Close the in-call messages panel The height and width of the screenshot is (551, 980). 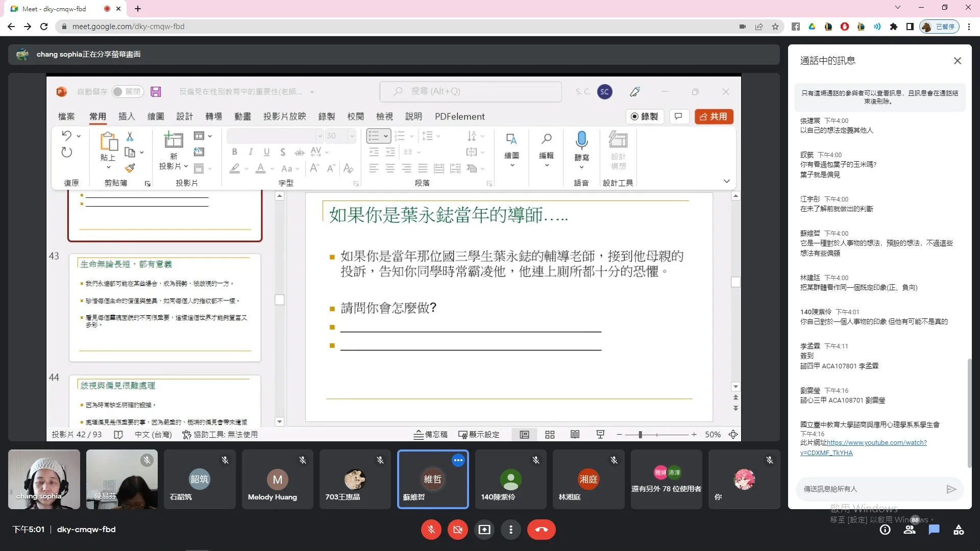958,61
